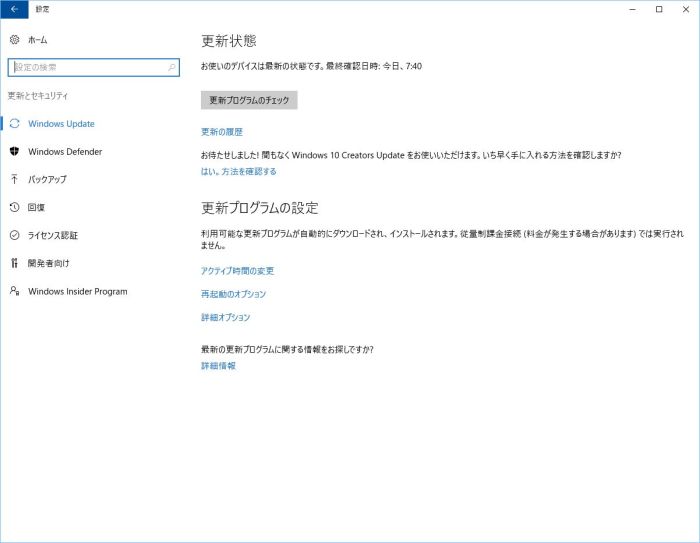The width and height of the screenshot is (700, 543).
Task: Go to 回復 settings page
Action: pyautogui.click(x=36, y=208)
